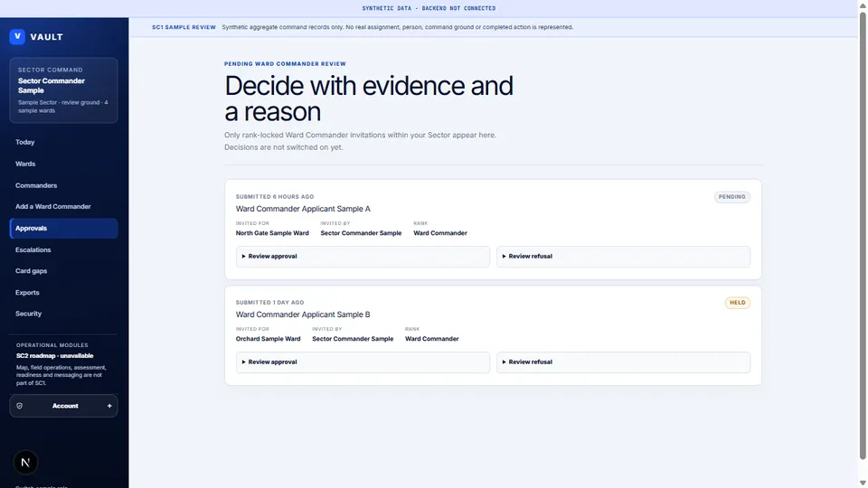
Task: Click 'Orchard Sample Ward' value
Action: pos(268,339)
